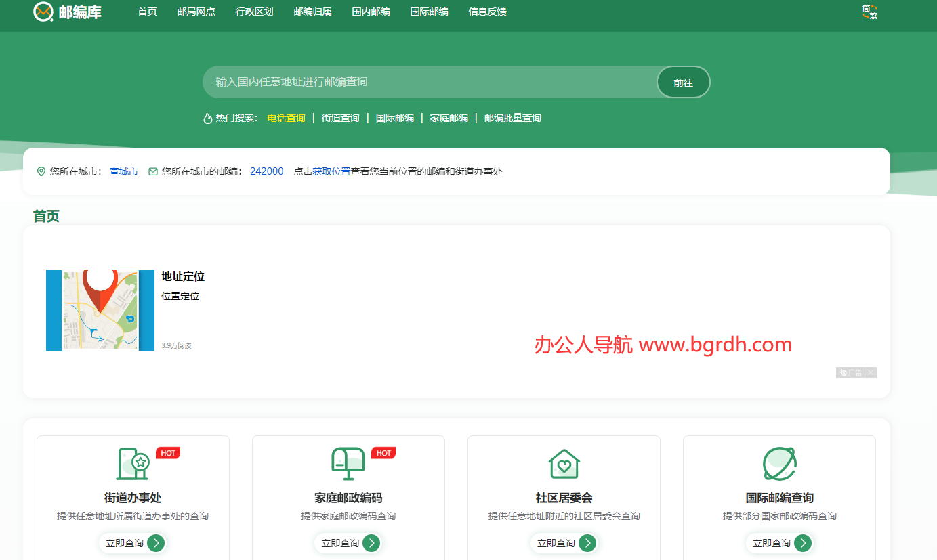This screenshot has width=937, height=560.
Task: Select the building icon above 街道办事处
Action: [x=133, y=464]
